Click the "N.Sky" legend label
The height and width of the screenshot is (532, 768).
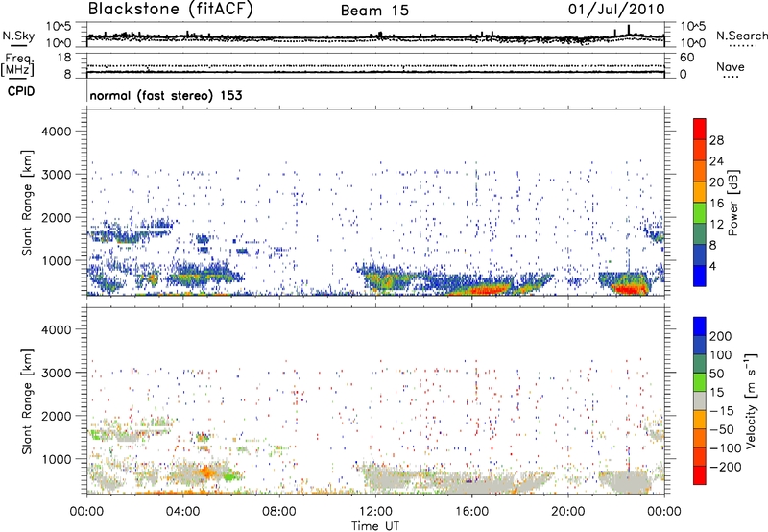(x=18, y=36)
